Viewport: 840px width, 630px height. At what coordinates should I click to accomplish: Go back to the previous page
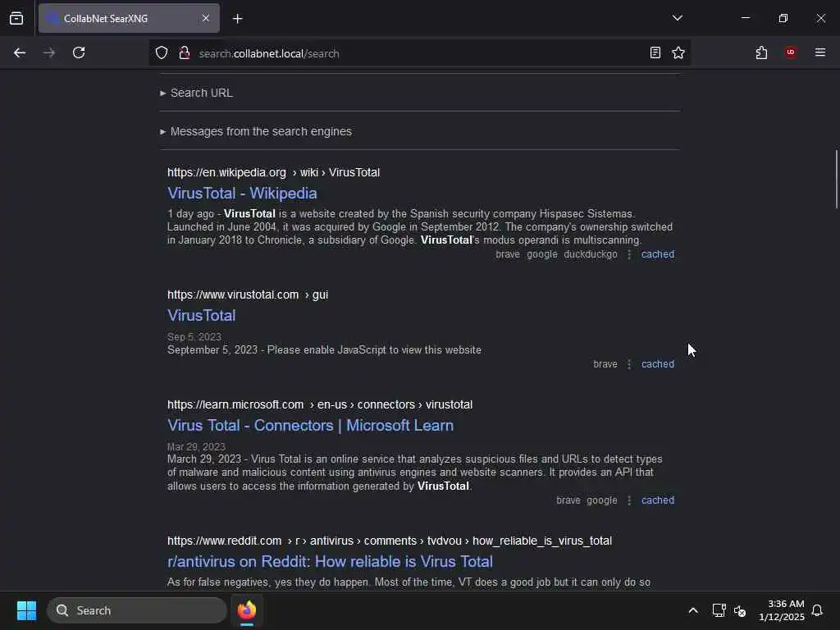(x=20, y=52)
